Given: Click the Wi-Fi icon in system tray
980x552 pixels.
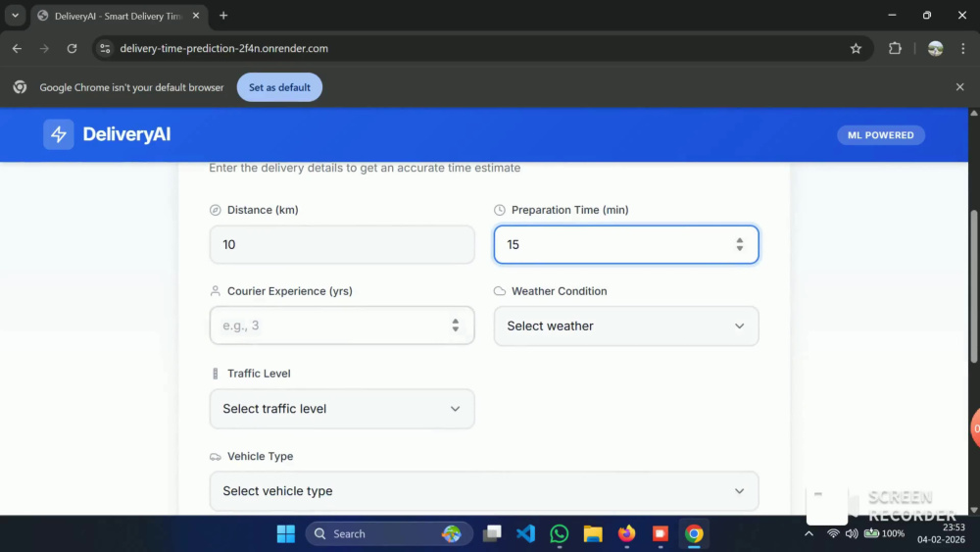Looking at the screenshot, I should click(x=833, y=534).
